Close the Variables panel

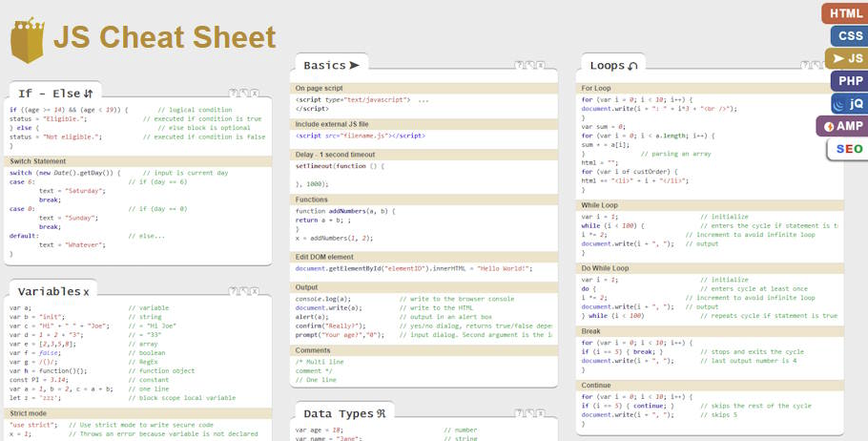(254, 290)
